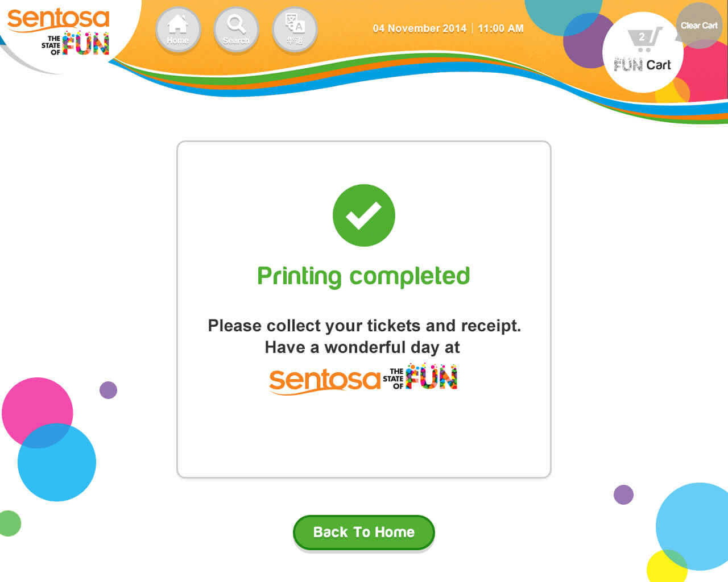Tap the Home icon button

pos(178,29)
